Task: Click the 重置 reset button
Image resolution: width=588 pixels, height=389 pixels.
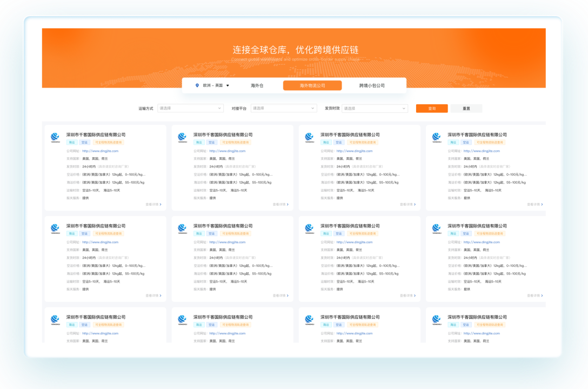Action: coord(466,109)
